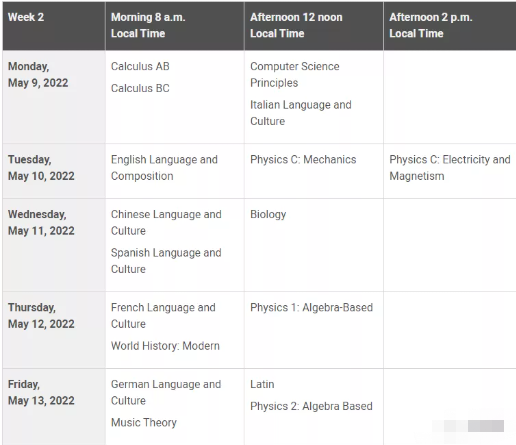Select Chinese Language and Culture entry
The width and height of the screenshot is (516, 445).
[166, 222]
